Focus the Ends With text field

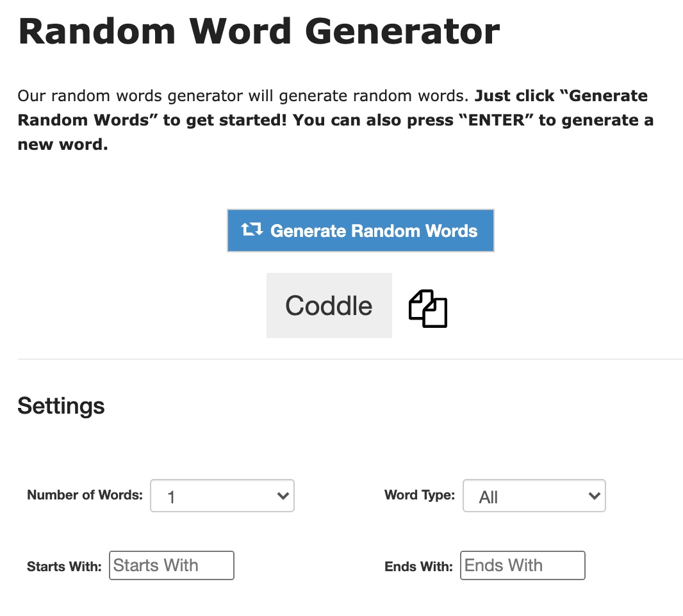[x=522, y=565]
